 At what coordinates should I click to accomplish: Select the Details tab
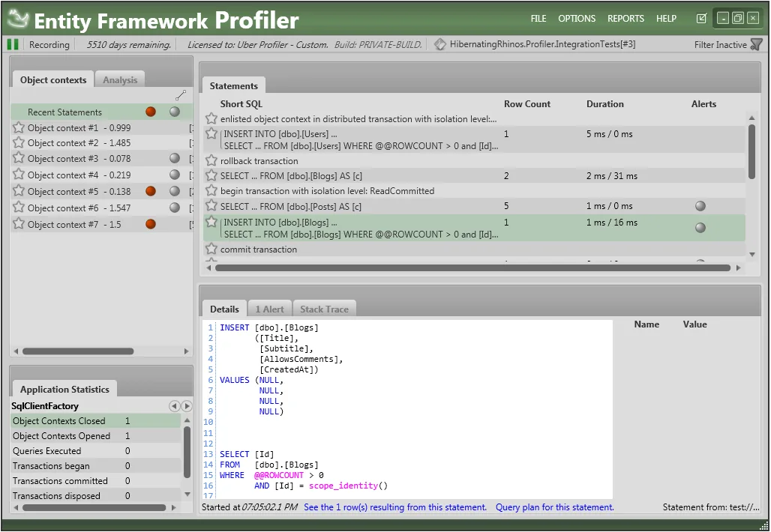tap(224, 309)
